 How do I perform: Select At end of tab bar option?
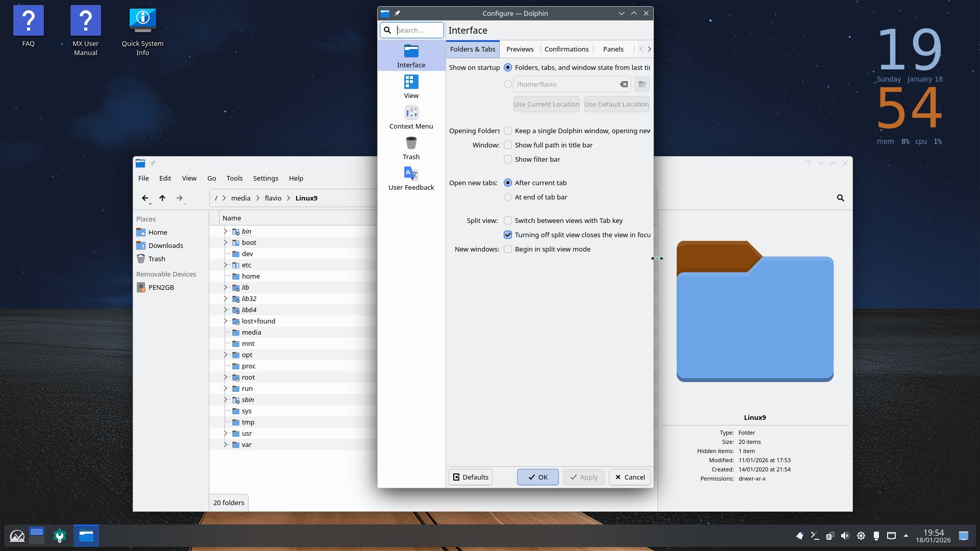click(x=508, y=197)
